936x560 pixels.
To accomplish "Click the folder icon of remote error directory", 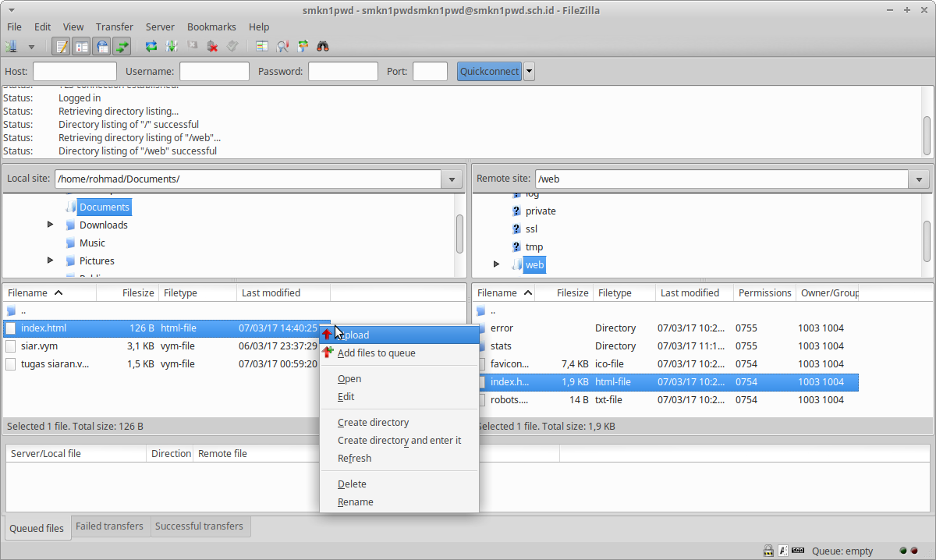I will click(481, 328).
